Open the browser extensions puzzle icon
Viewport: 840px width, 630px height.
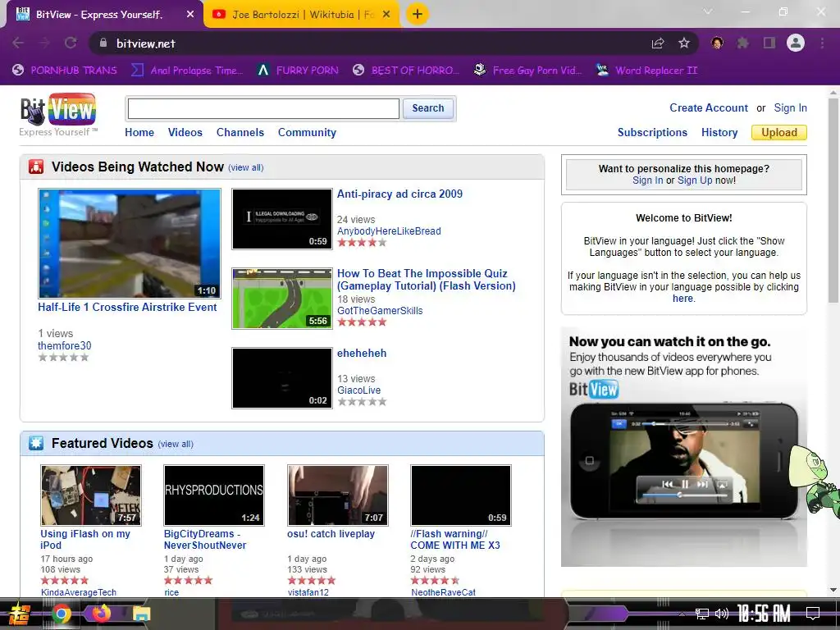pos(742,43)
